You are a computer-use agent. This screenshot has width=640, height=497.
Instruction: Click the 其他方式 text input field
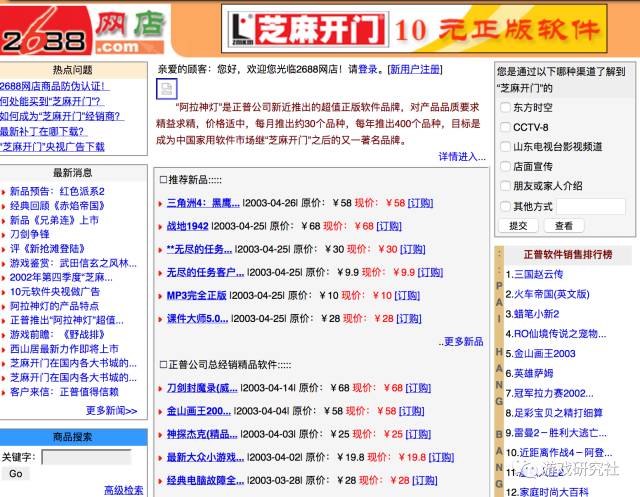point(591,206)
